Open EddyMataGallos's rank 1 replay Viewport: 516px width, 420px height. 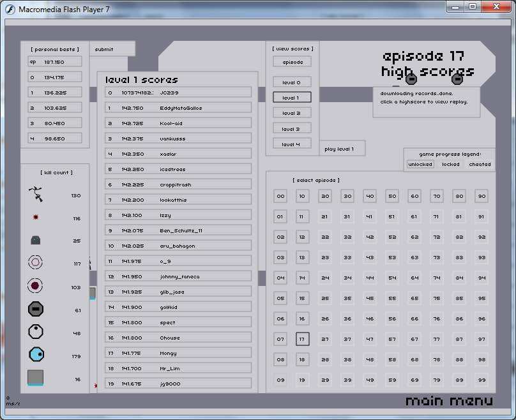click(178, 108)
